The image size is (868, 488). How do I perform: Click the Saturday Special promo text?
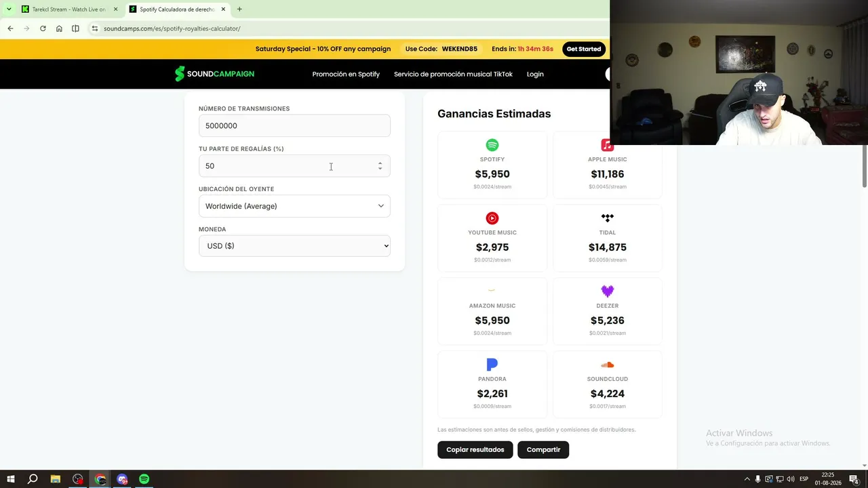(x=323, y=49)
